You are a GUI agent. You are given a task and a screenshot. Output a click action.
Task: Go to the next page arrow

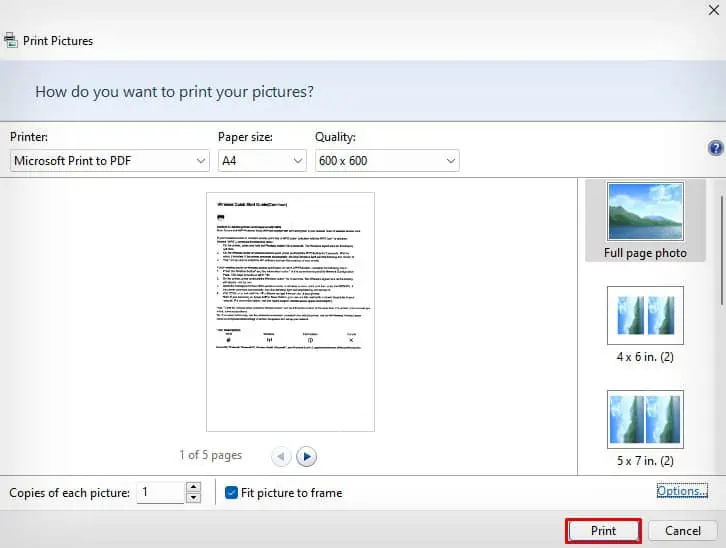pos(306,456)
